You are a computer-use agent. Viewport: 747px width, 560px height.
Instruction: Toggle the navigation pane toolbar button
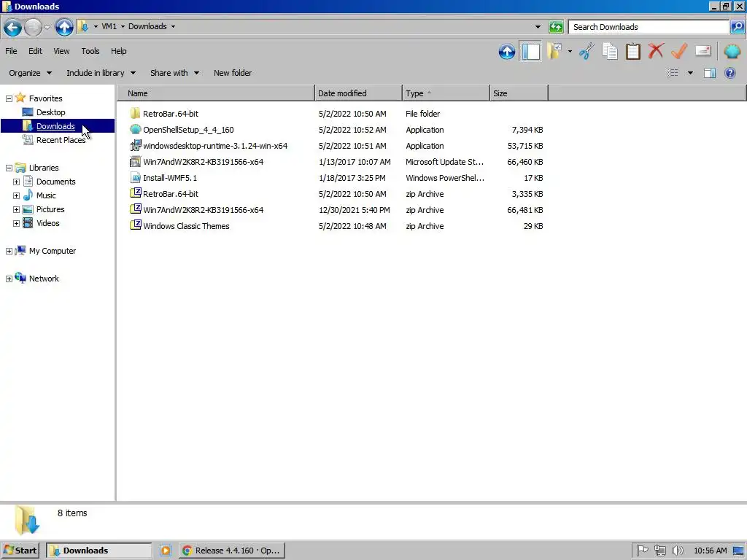[531, 52]
